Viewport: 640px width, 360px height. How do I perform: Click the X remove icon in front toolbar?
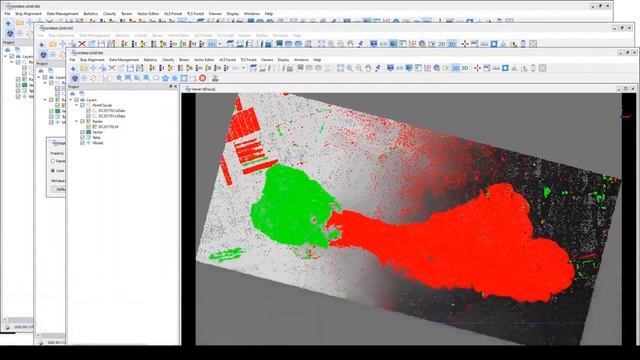click(x=111, y=69)
